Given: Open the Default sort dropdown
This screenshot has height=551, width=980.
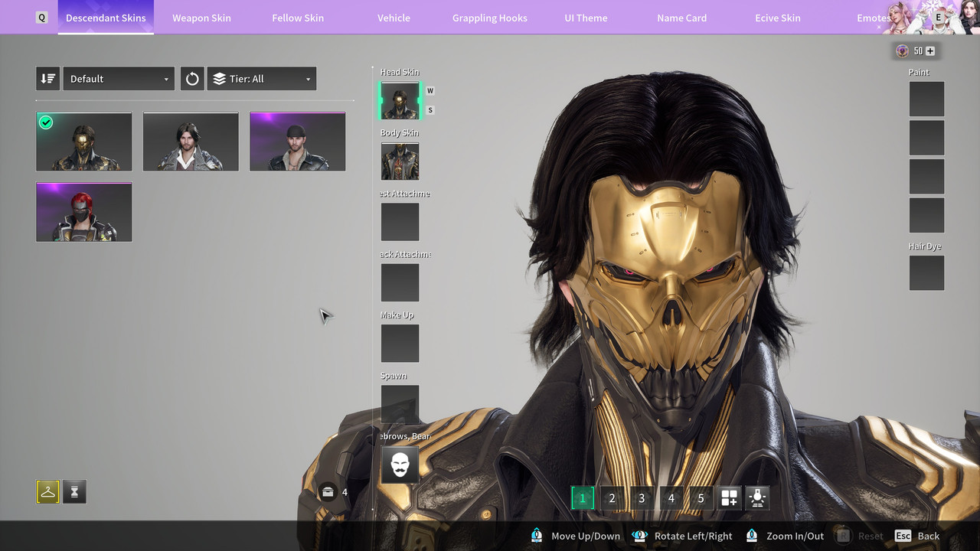Looking at the screenshot, I should [x=119, y=79].
